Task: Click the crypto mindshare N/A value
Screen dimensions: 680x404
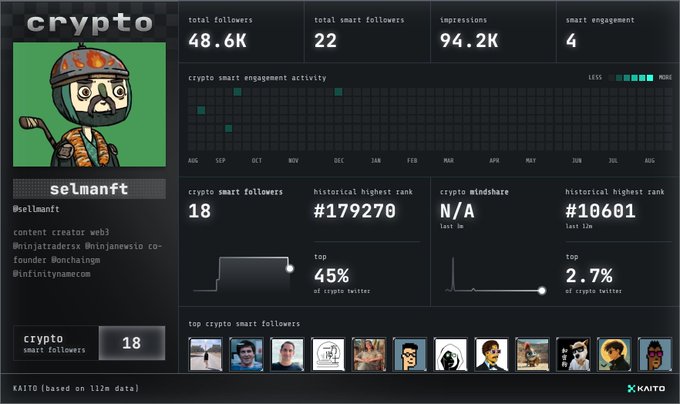Action: pos(457,211)
